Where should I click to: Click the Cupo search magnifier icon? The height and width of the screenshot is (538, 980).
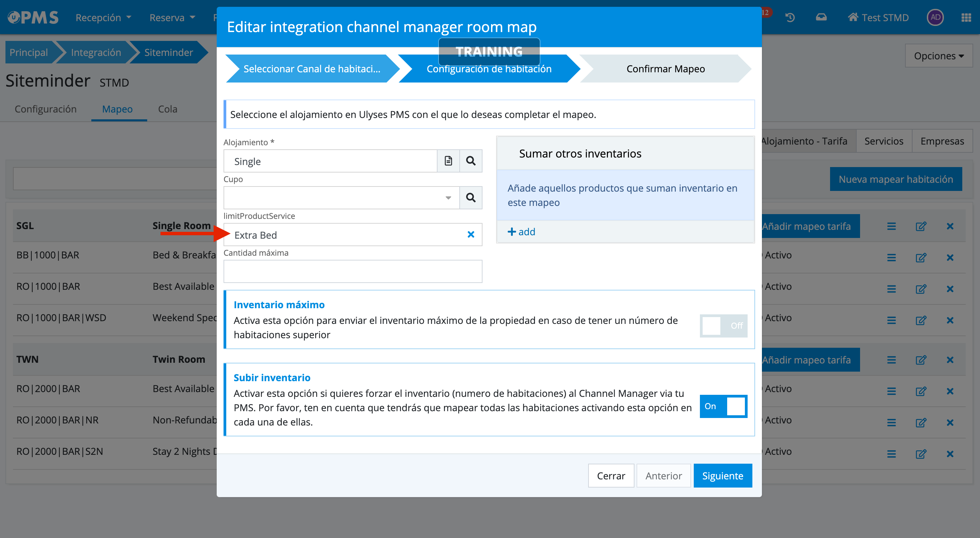[x=471, y=198]
